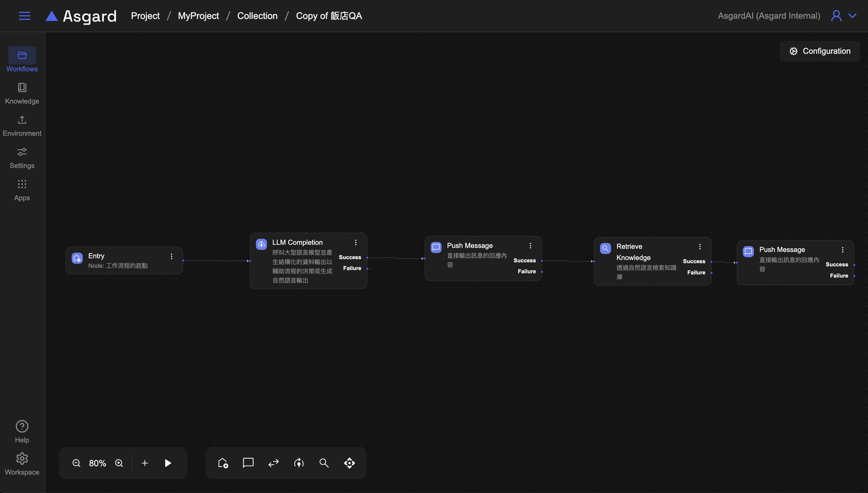868x493 pixels.
Task: Click the Push Message toolbar icon
Action: coord(248,463)
